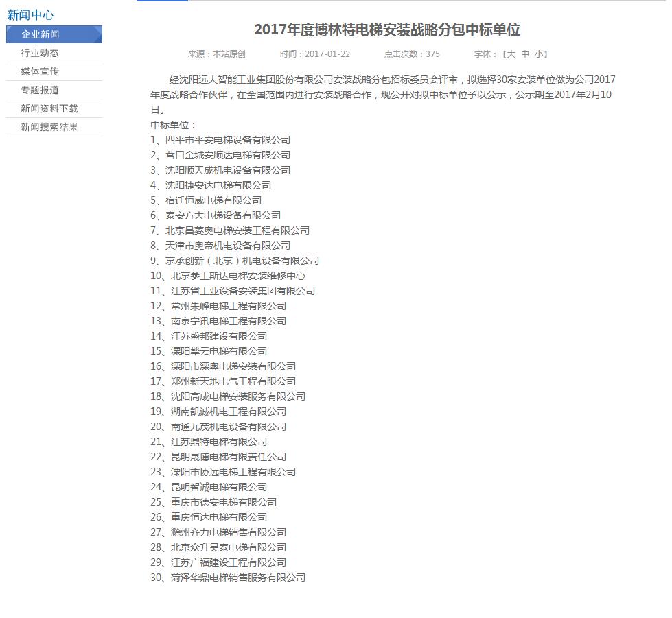
Task: Click list entry 四平市平安电梯设备有限公司
Action: click(227, 140)
